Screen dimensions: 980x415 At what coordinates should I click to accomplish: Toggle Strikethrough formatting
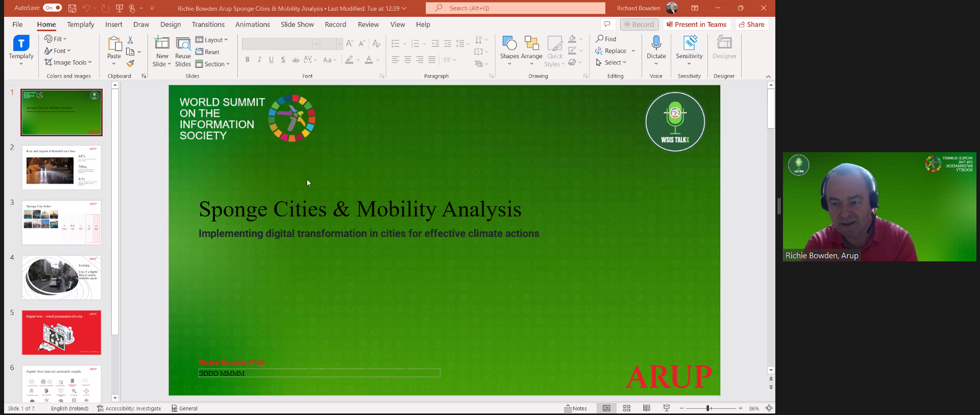click(x=296, y=60)
